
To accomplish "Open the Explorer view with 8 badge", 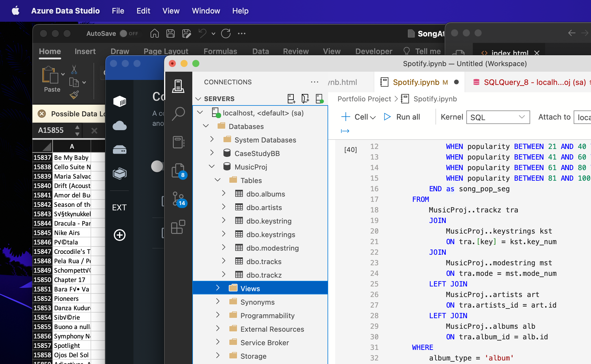I will (178, 171).
